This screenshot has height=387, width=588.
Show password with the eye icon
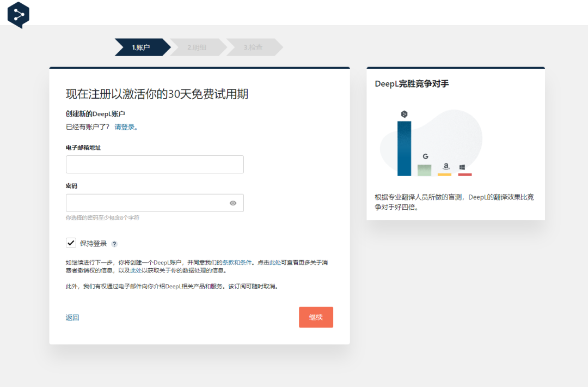tap(233, 203)
